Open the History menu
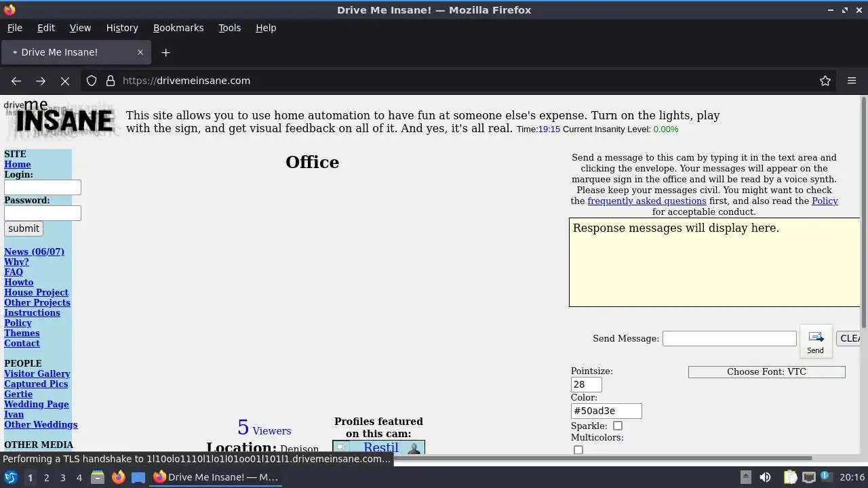This screenshot has width=868, height=488. coord(122,28)
